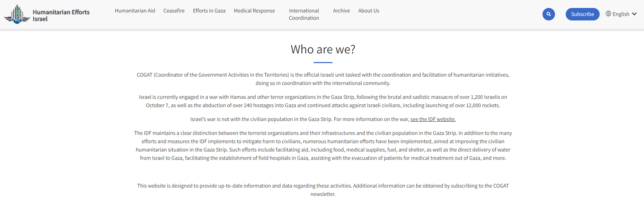644x216 pixels.
Task: Select Efforts in Gaza in navigation
Action: click(209, 11)
